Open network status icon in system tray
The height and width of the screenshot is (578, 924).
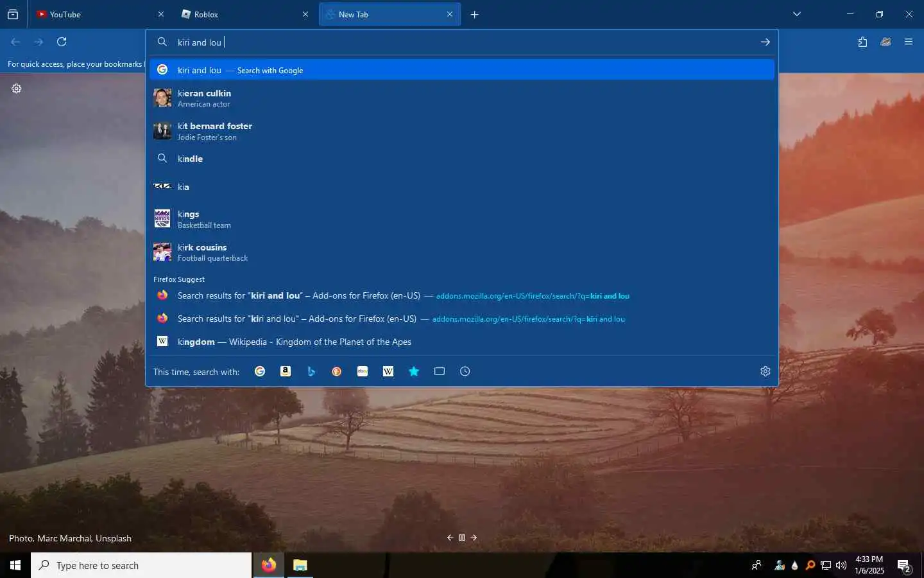point(826,565)
